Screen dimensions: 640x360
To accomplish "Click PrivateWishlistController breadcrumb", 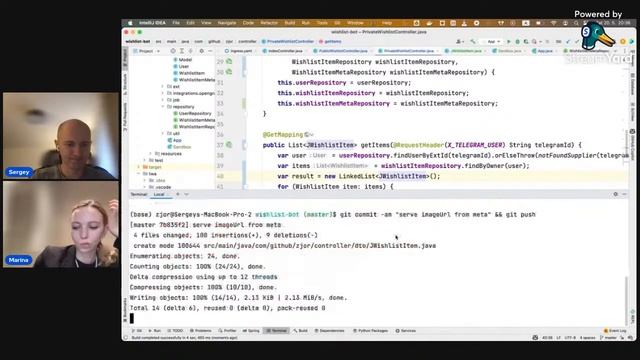I will (x=288, y=42).
